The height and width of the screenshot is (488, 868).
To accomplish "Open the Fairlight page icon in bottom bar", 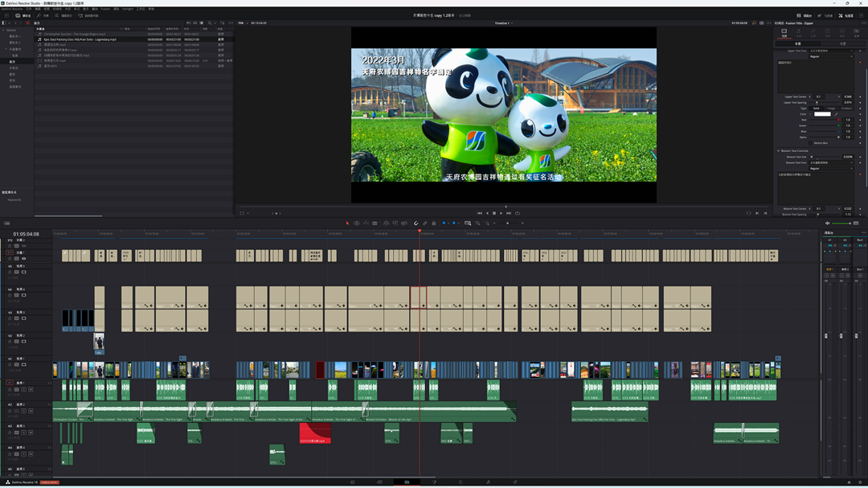I will point(488,482).
